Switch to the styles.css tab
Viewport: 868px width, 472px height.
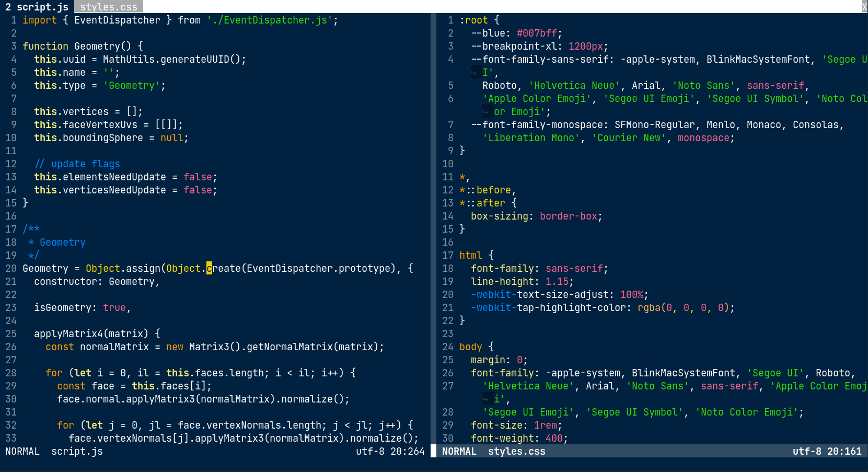pyautogui.click(x=109, y=7)
